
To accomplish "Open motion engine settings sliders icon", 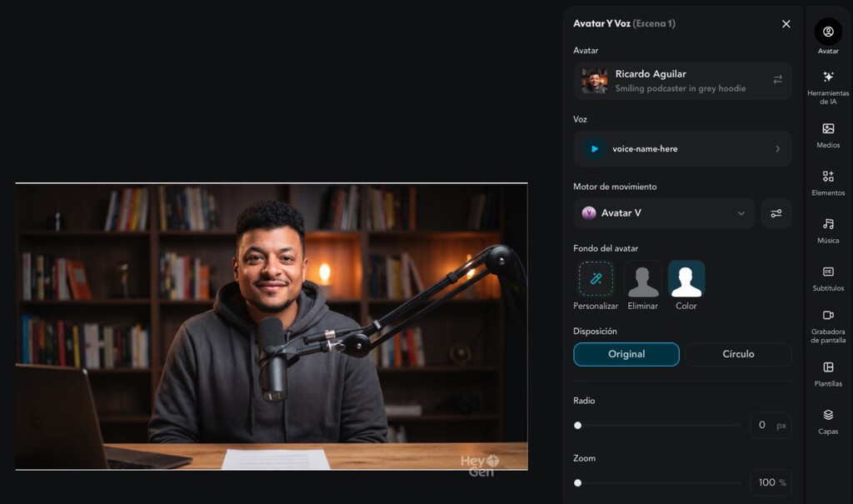I will click(x=776, y=213).
